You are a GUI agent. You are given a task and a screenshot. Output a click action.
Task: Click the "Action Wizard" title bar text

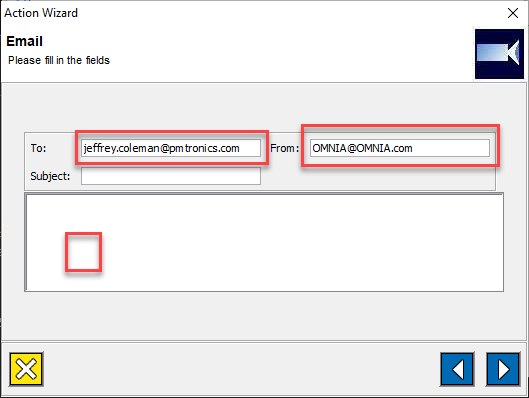[41, 13]
